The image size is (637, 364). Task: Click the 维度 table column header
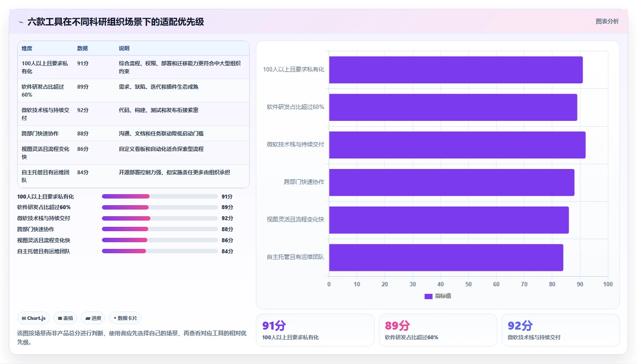click(x=27, y=48)
